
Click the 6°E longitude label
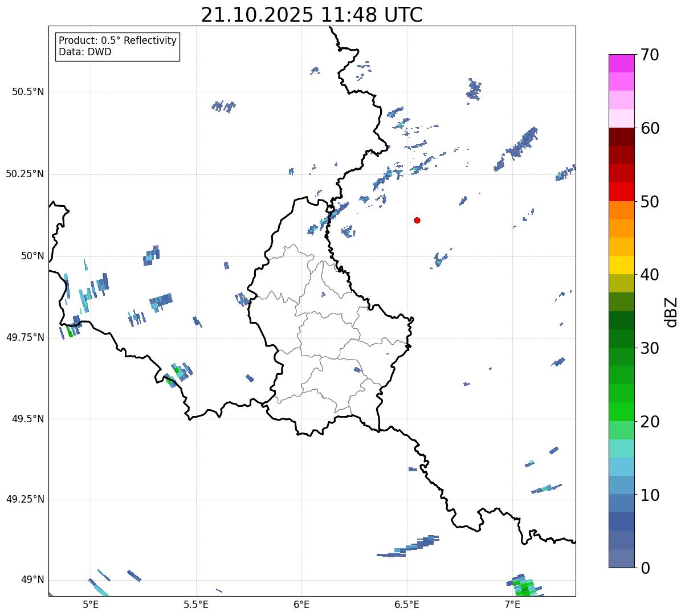(x=301, y=605)
